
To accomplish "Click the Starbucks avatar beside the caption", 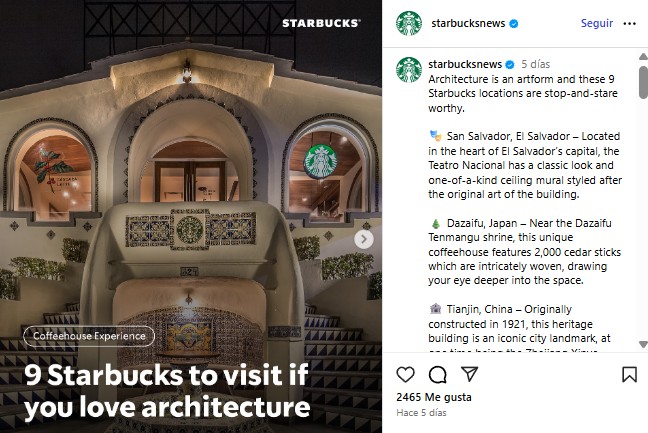I will pyautogui.click(x=409, y=69).
